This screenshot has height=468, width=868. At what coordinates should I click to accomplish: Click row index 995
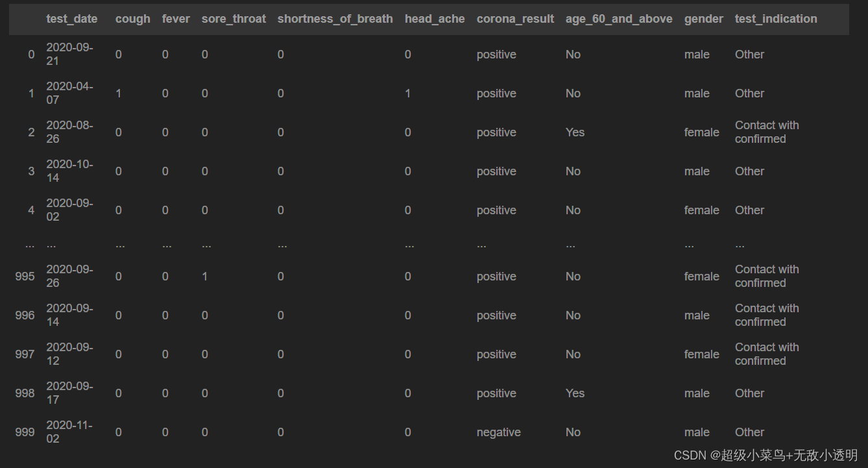click(x=25, y=277)
